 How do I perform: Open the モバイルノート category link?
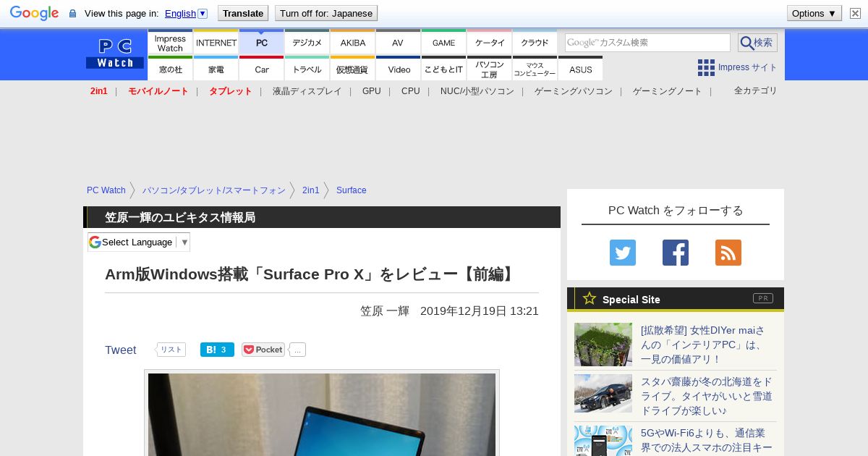[x=158, y=91]
